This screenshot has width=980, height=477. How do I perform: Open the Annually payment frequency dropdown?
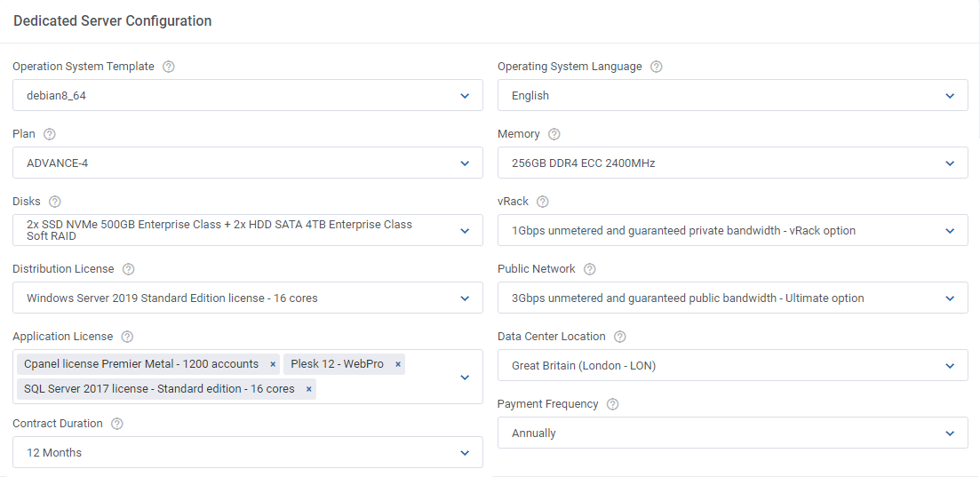tap(732, 433)
